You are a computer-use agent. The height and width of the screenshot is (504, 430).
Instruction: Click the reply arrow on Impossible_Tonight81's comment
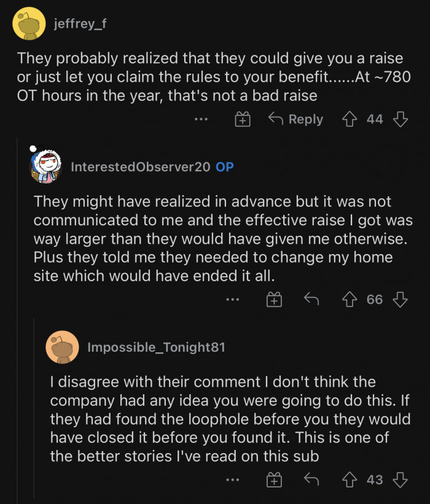click(x=311, y=479)
